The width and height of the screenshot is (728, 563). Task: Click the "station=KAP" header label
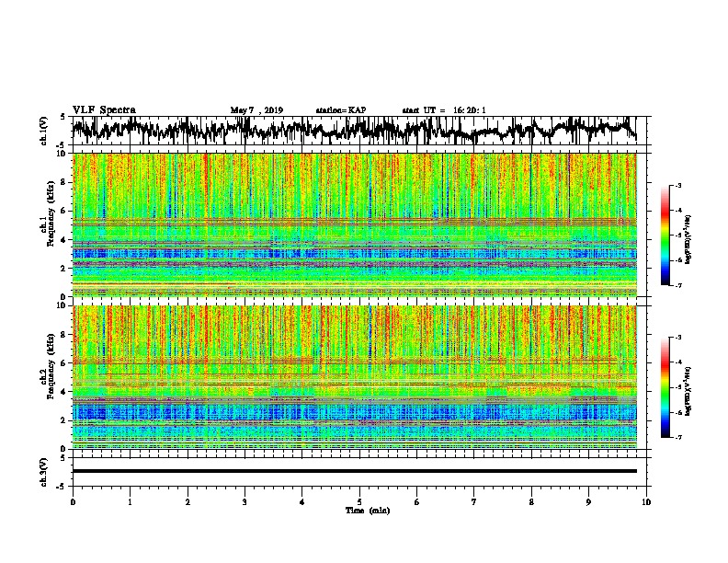click(x=341, y=110)
